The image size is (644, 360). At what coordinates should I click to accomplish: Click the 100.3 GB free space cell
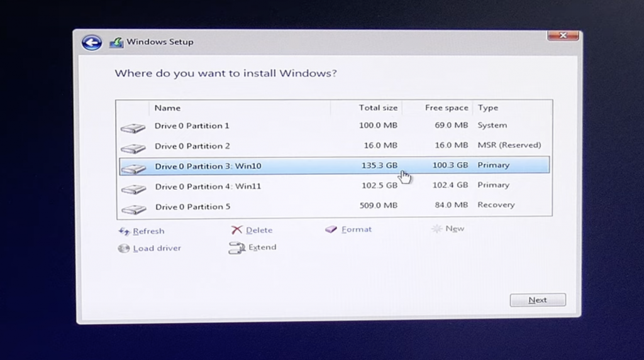pos(450,165)
